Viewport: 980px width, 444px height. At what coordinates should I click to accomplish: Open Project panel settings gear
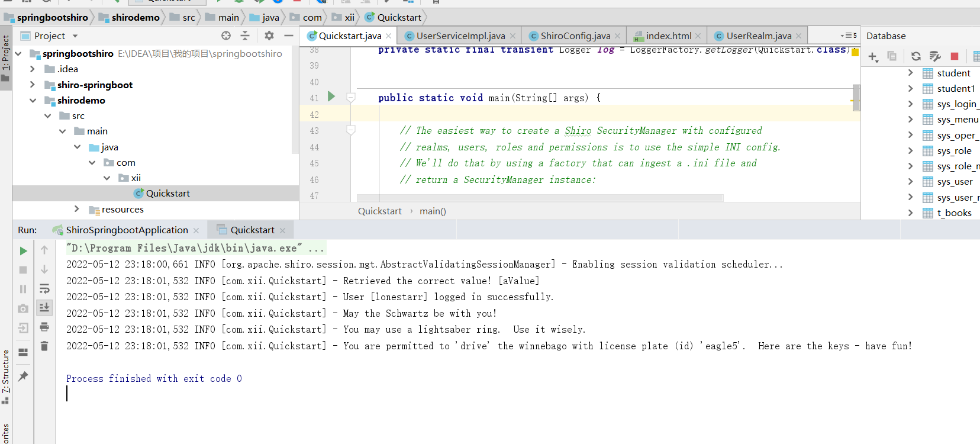(x=269, y=36)
